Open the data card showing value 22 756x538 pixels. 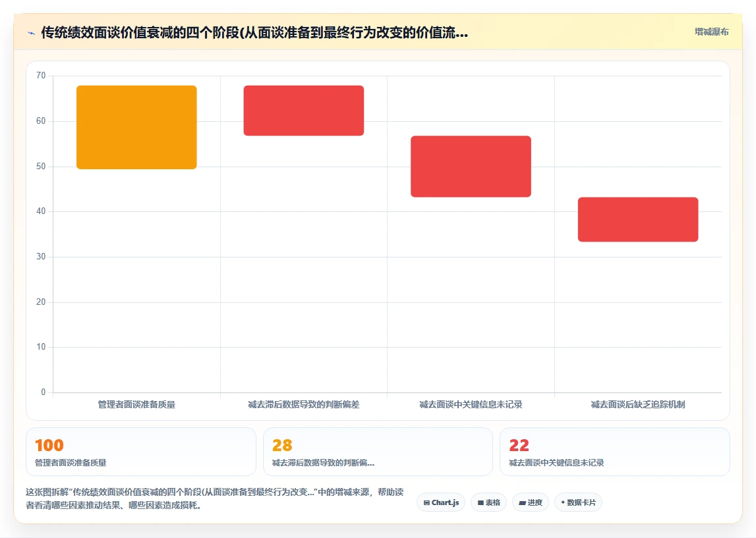(x=615, y=452)
